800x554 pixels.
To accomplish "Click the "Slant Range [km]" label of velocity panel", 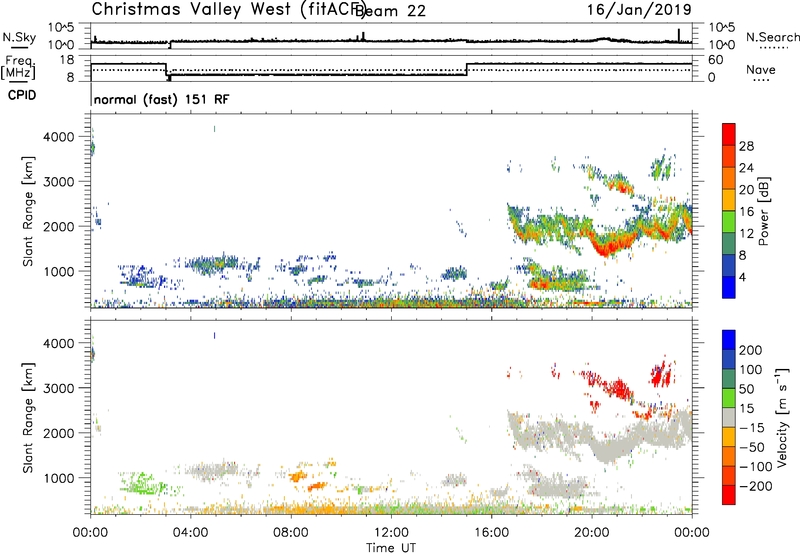I will pos(28,418).
